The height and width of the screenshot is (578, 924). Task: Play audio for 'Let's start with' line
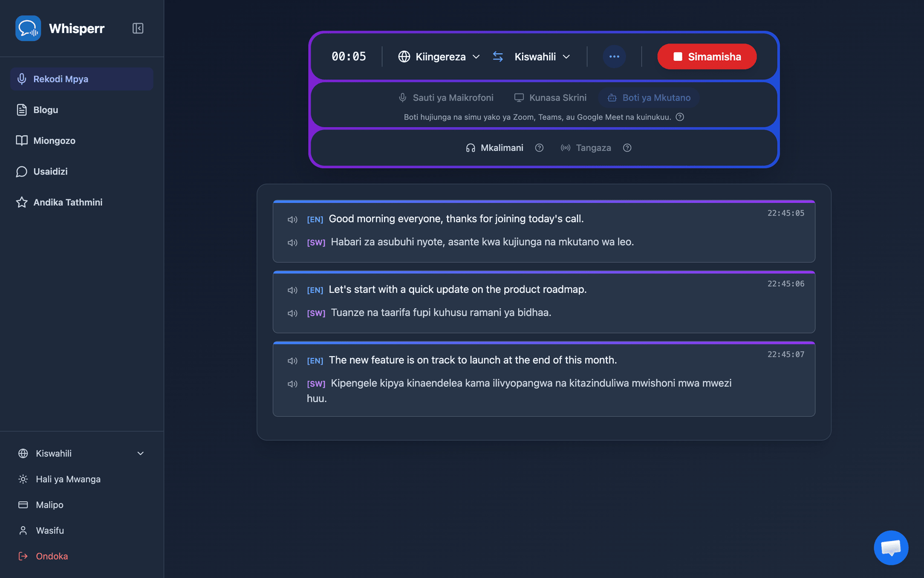(293, 290)
